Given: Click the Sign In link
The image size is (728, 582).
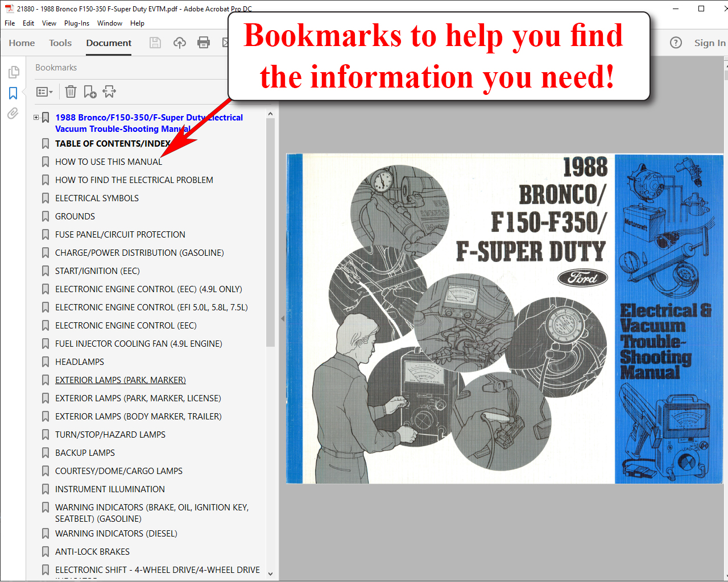Looking at the screenshot, I should (710, 43).
